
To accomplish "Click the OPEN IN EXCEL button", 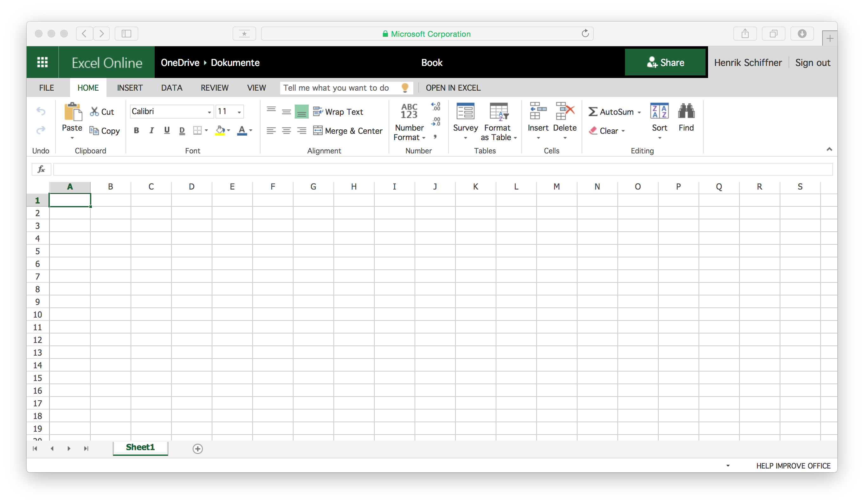I will [x=453, y=87].
